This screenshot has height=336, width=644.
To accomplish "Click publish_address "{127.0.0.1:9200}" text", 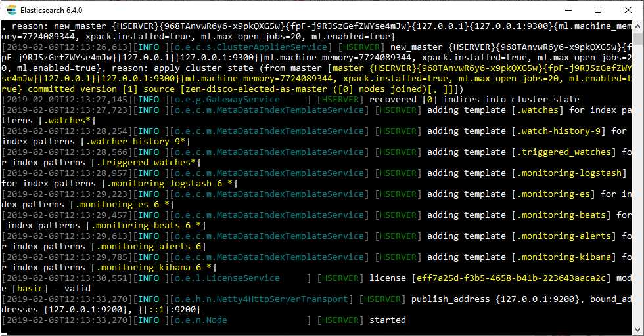I will coord(538,299).
